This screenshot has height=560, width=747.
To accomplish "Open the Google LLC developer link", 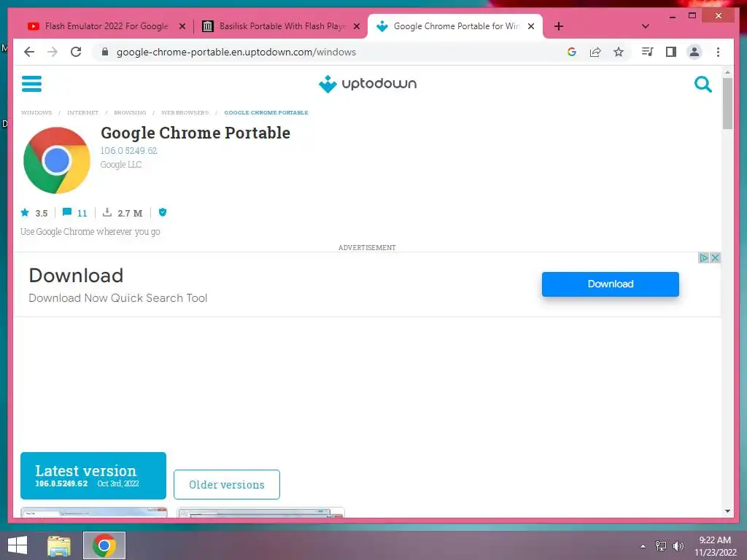I will [121, 164].
